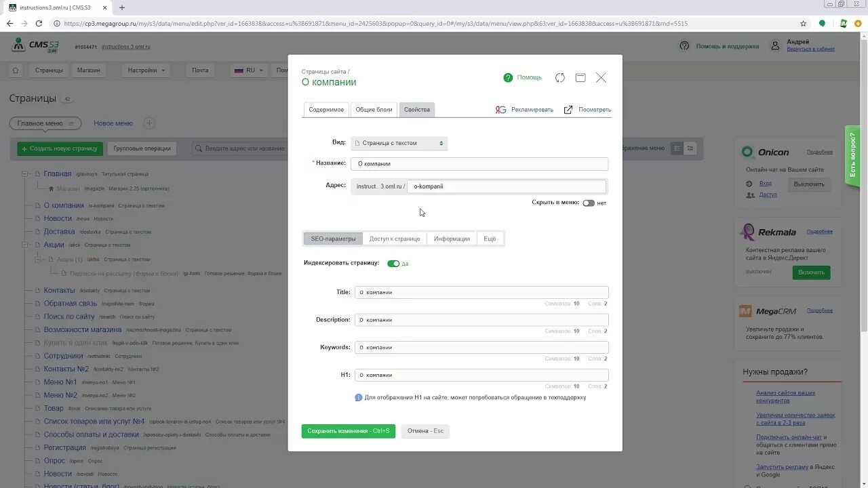Click the Сохранить изменения button

348,430
